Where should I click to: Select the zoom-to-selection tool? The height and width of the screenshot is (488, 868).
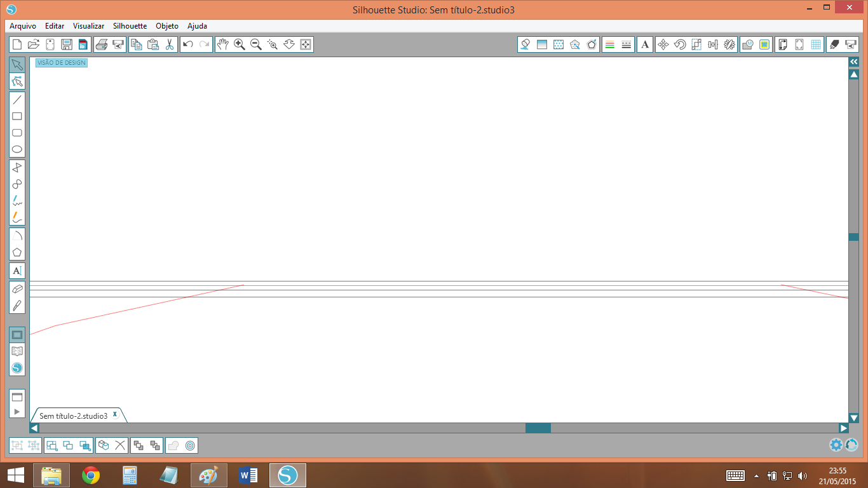(273, 44)
